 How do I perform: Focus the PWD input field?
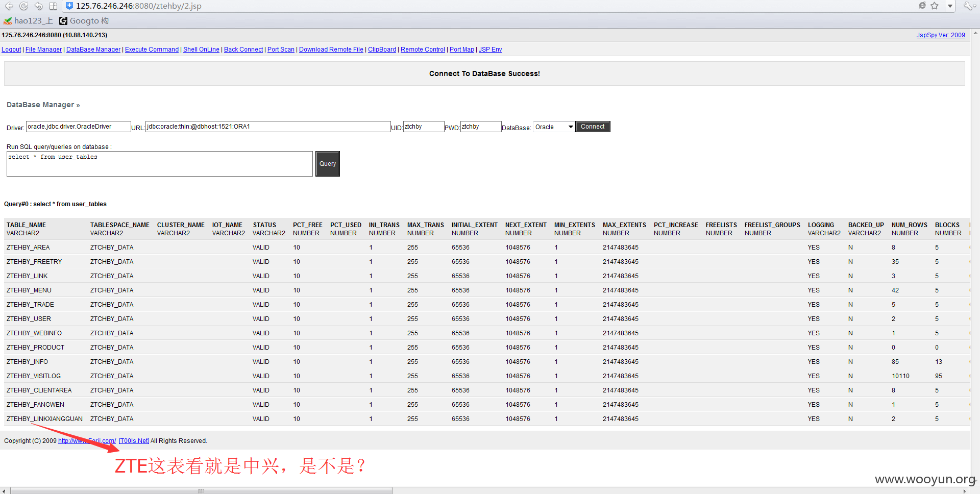481,127
